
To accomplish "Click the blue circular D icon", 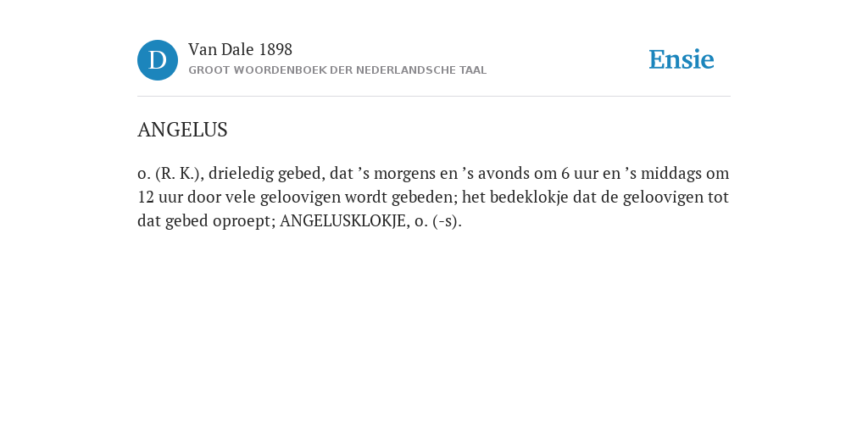I will click(x=158, y=60).
